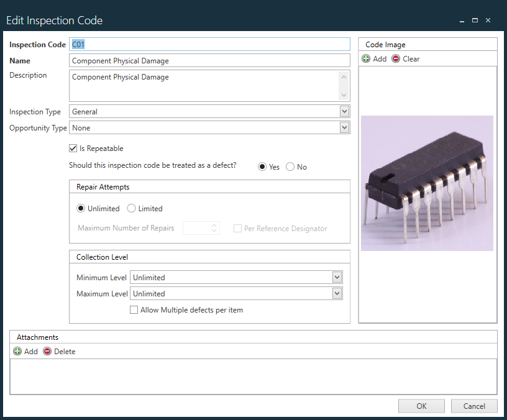Viewport: 507px width, 420px height.
Task: Select No for treat as defect
Action: tap(290, 167)
